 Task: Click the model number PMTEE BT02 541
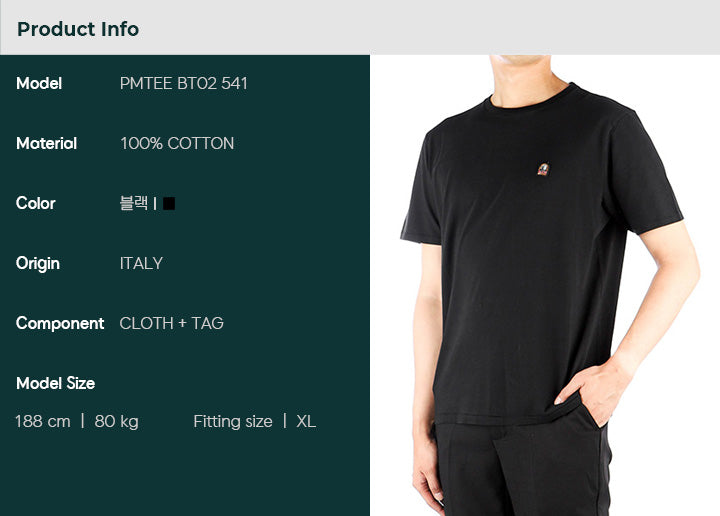point(184,84)
